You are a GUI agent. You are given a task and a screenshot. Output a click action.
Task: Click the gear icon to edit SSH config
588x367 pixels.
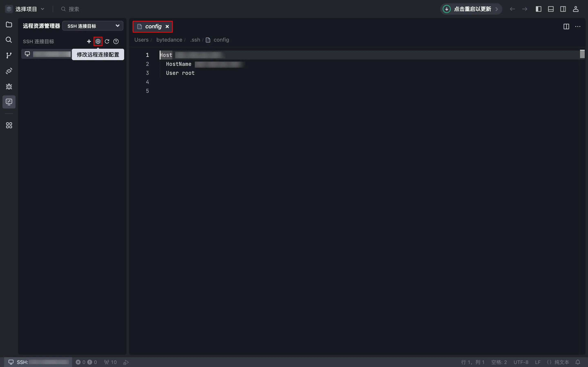(98, 42)
